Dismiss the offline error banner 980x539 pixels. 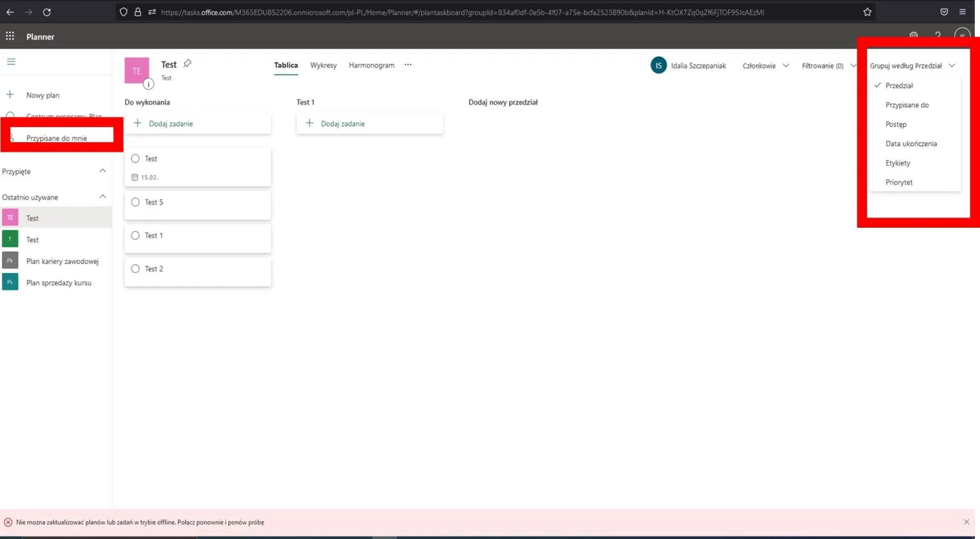(966, 522)
